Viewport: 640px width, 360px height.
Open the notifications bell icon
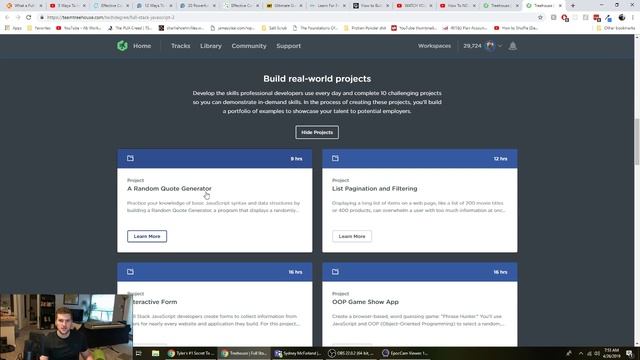click(x=513, y=46)
